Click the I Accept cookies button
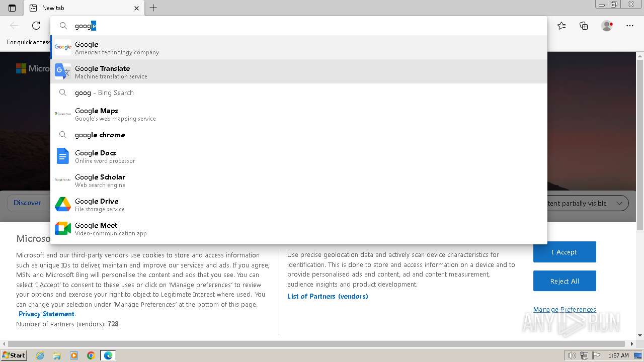This screenshot has width=644, height=362. click(565, 252)
